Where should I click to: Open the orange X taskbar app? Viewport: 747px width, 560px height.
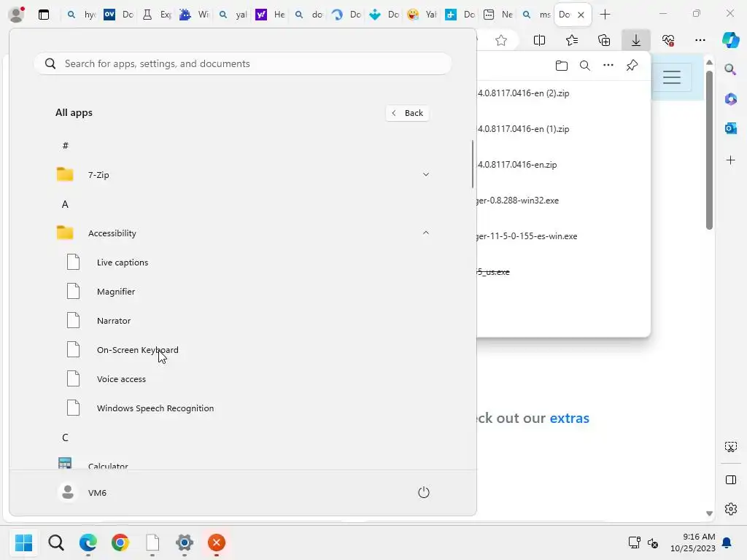coord(216,542)
